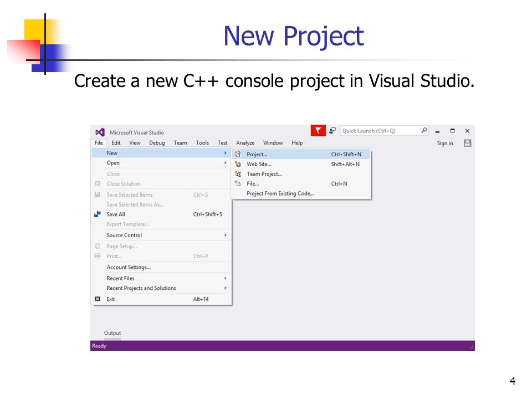Click the new Project icon
Viewport: 532px width, 399px height.
point(238,155)
